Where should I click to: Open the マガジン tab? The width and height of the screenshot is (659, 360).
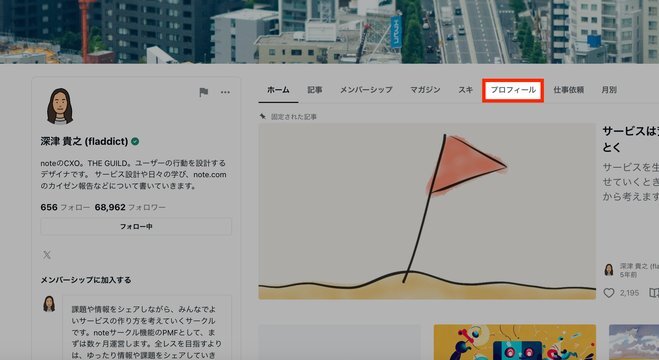[x=425, y=90]
